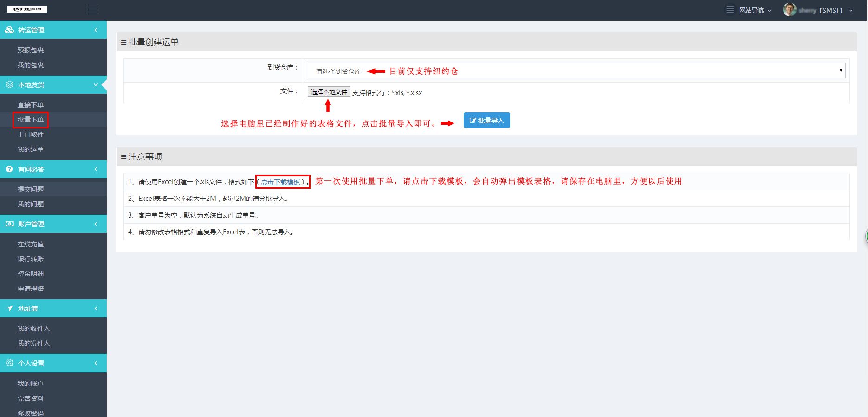Click the list icon beside 注意事项
Screen dimensions: 868x417
pos(123,157)
